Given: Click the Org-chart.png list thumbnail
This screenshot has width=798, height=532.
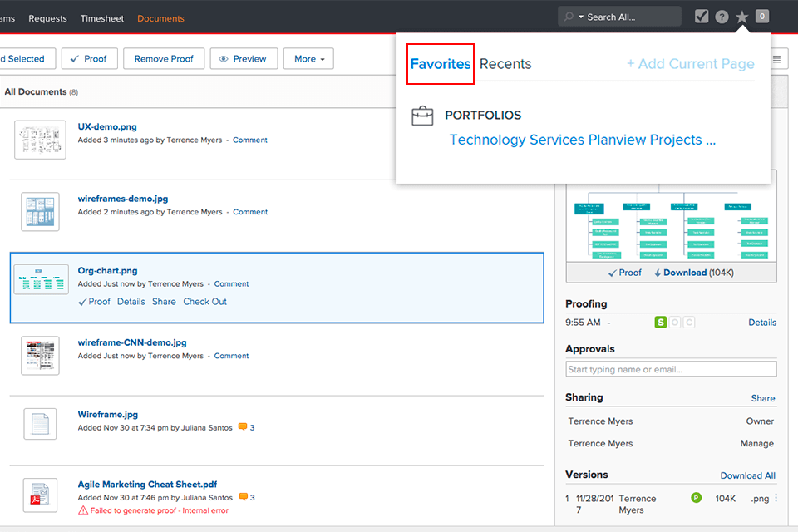Looking at the screenshot, I should click(41, 279).
